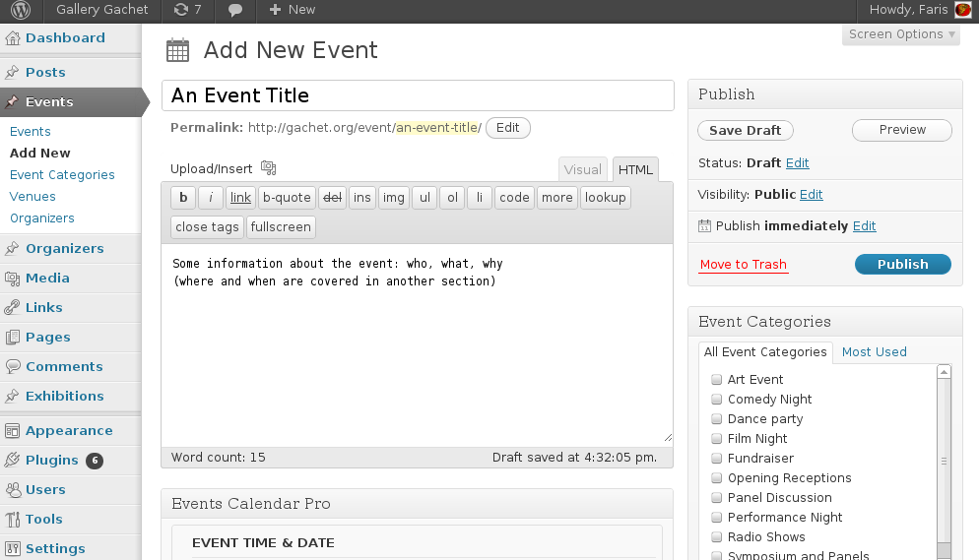979x560 pixels.
Task: Click the calendar icon beside Add New Event
Action: coord(177,50)
